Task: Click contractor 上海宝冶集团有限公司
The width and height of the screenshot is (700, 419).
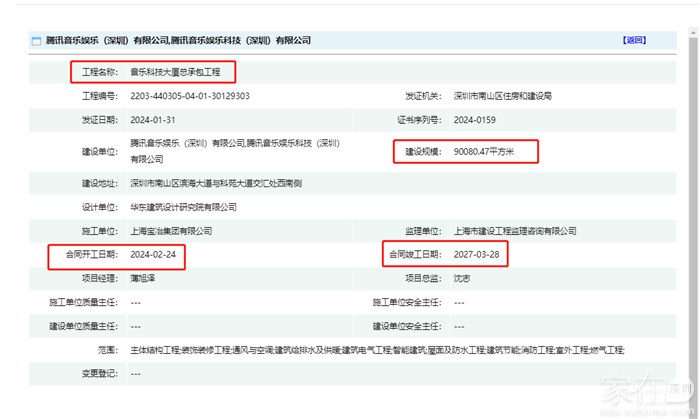Action: coord(171,230)
